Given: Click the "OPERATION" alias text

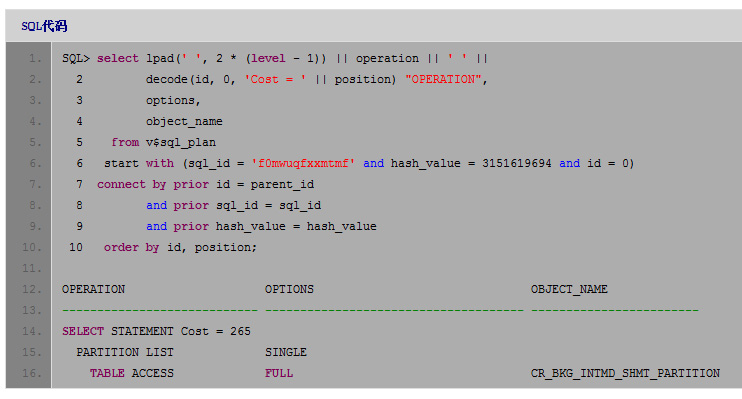Looking at the screenshot, I should [x=443, y=80].
